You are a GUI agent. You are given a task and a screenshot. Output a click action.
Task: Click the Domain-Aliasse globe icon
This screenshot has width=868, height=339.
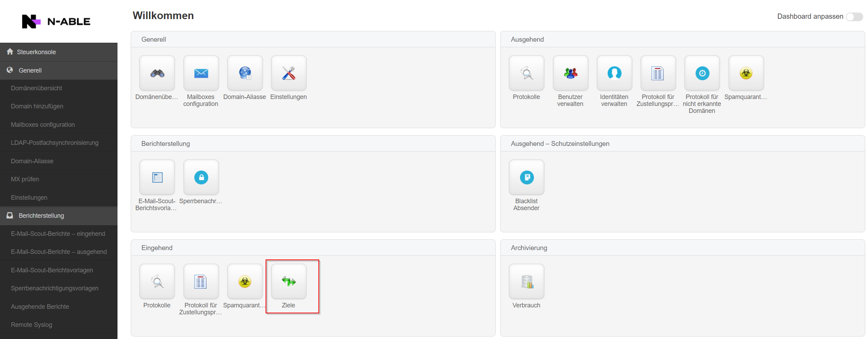point(245,73)
